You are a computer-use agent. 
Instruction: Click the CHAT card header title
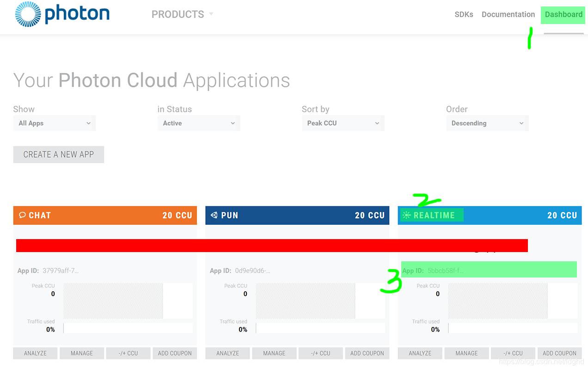coord(40,215)
